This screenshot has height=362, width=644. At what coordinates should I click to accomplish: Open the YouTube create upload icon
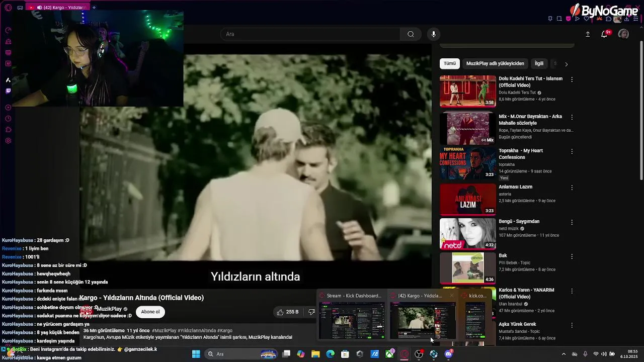coord(588,34)
